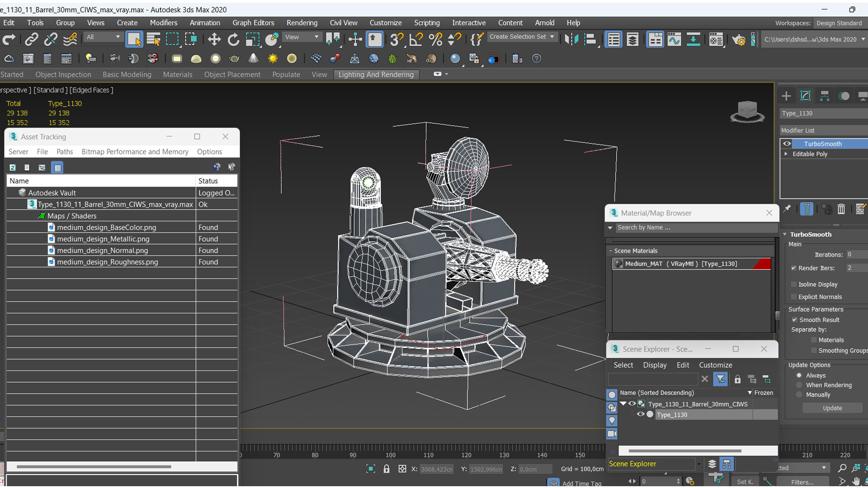The width and height of the screenshot is (868, 488).
Task: Collapse Scene Materials section
Action: click(x=610, y=251)
